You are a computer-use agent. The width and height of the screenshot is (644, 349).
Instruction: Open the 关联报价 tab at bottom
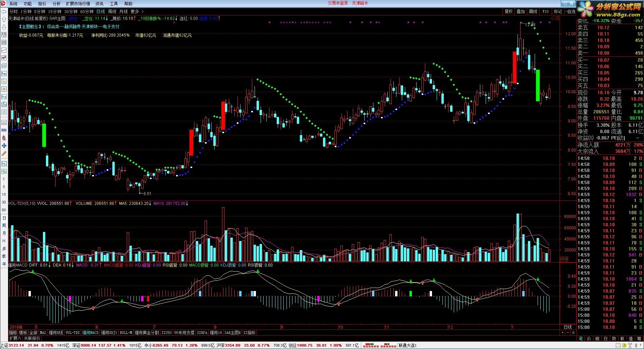(32, 339)
